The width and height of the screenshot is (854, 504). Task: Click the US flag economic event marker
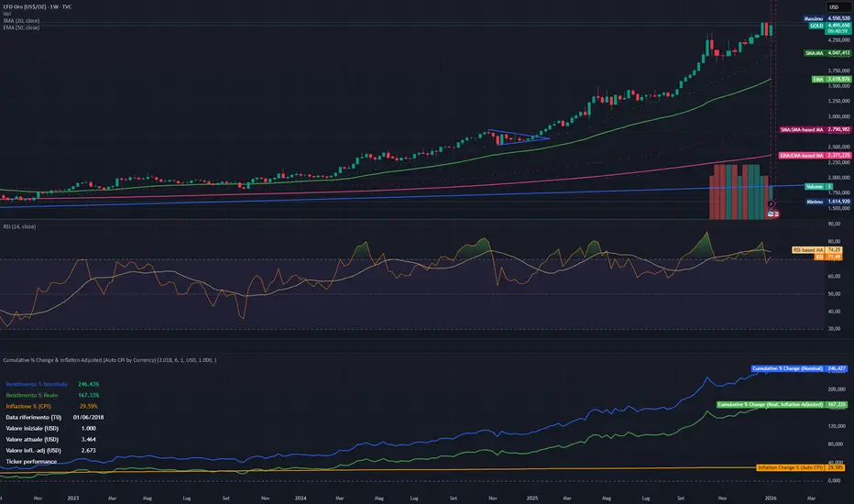coord(771,214)
